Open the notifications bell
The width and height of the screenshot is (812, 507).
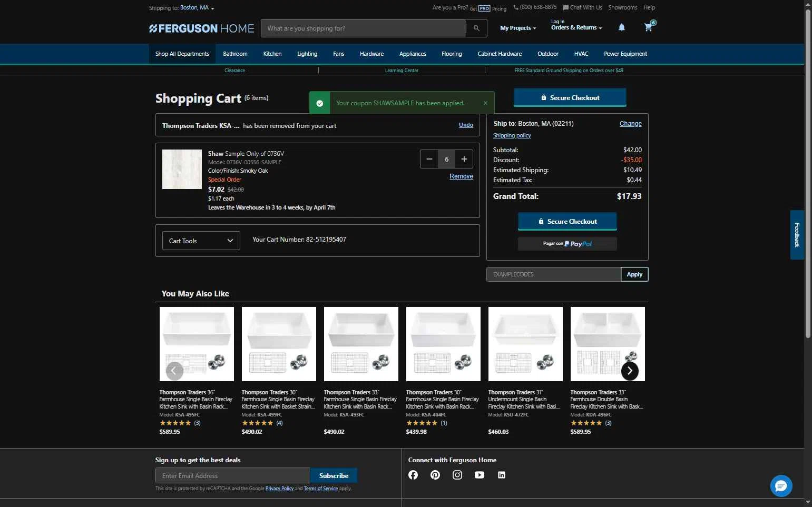tap(621, 27)
